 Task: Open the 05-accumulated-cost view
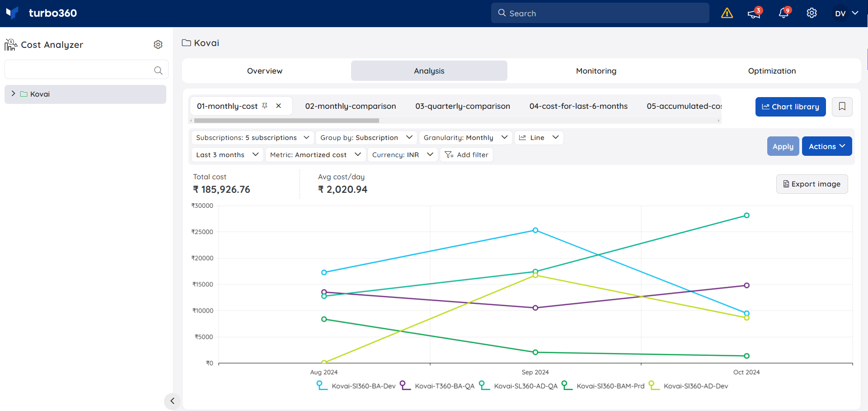(x=684, y=106)
